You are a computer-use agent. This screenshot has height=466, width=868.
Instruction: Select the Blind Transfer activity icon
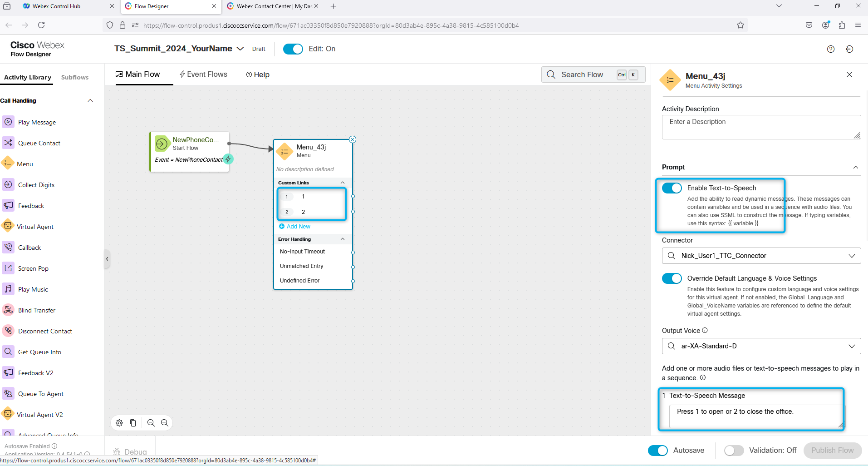point(8,310)
